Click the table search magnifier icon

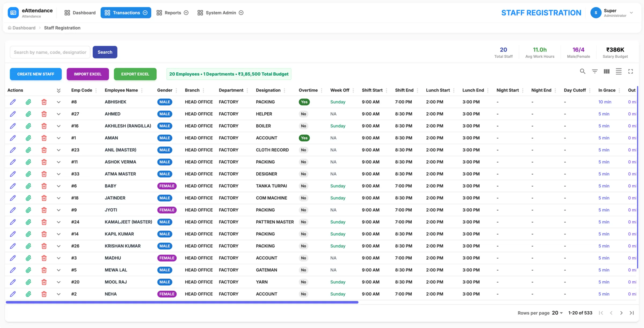(583, 71)
